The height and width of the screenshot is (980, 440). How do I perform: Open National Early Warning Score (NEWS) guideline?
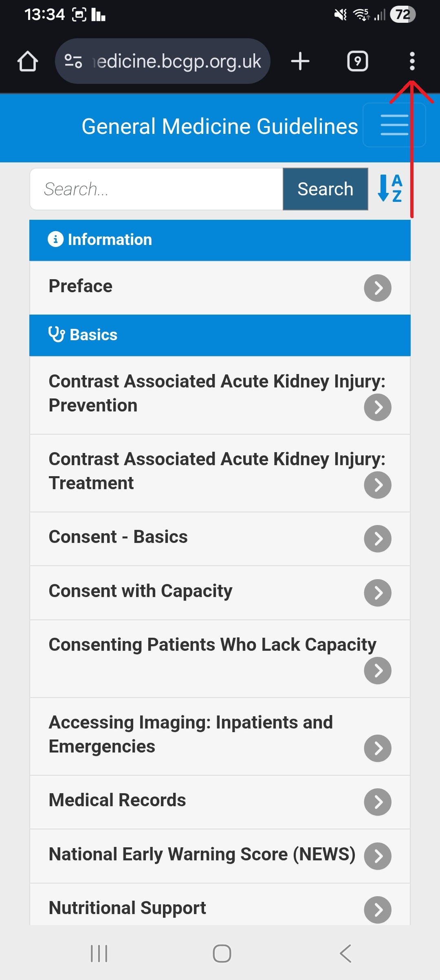220,856
